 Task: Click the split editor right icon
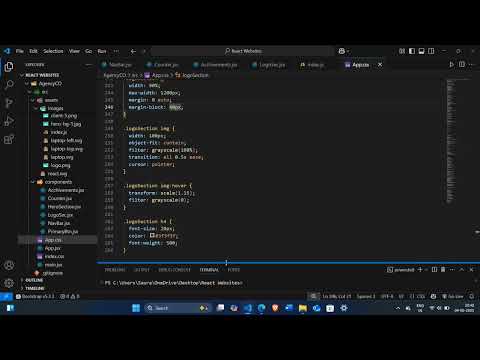(462, 64)
